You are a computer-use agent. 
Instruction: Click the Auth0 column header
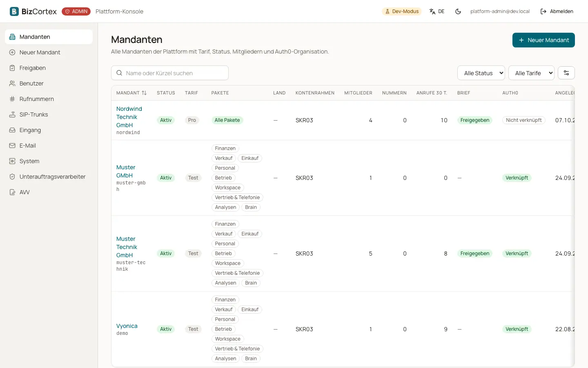click(510, 93)
